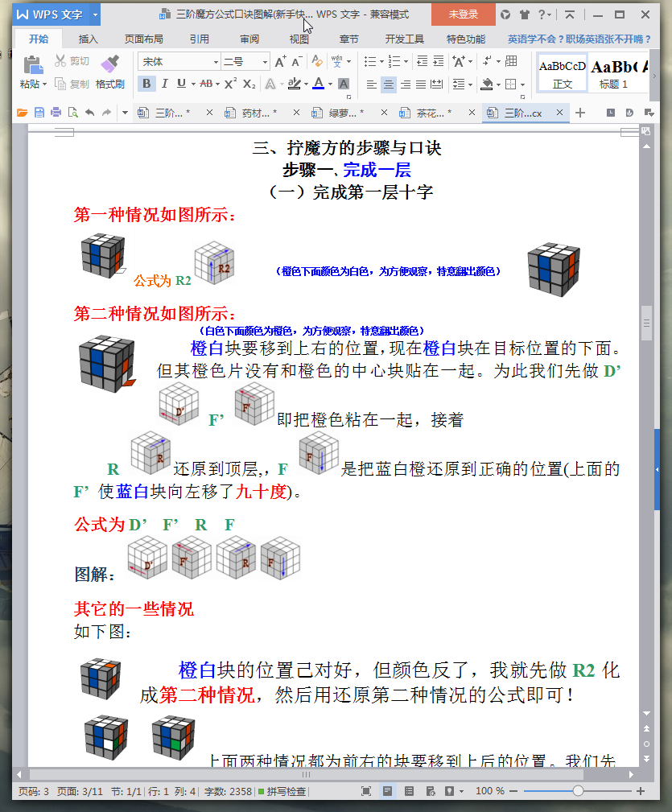
Task: Click Increase font size icon
Action: (280, 62)
